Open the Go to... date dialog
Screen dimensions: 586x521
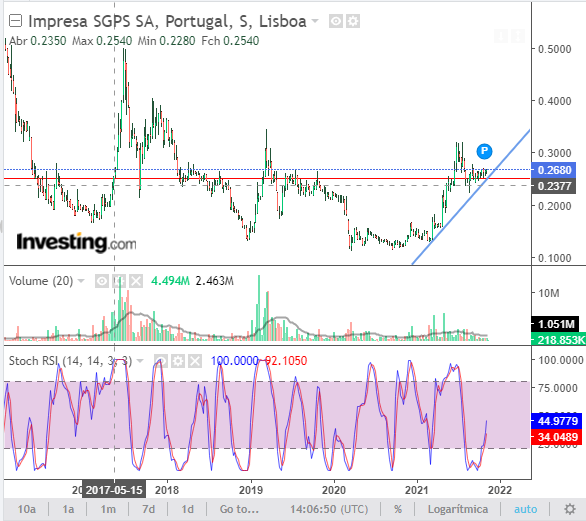point(239,509)
